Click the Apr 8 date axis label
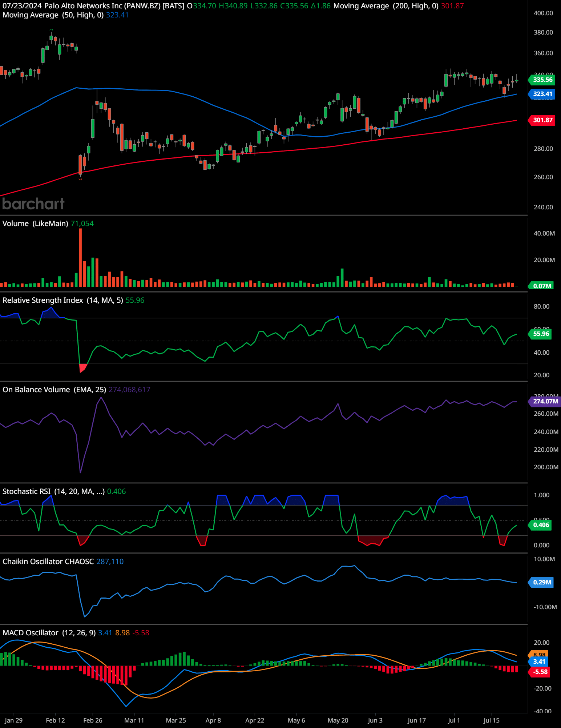The width and height of the screenshot is (561, 728). coord(213,720)
